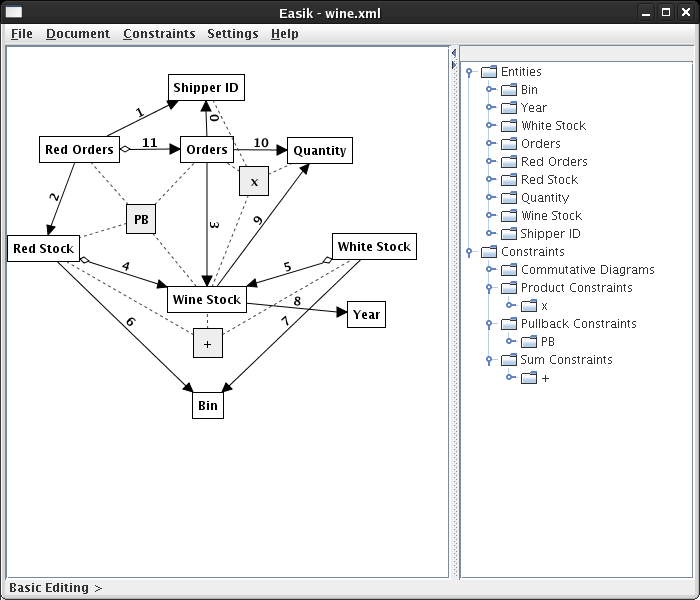Select Quantity in the entities tree
This screenshot has width=700, height=600.
coord(545,198)
